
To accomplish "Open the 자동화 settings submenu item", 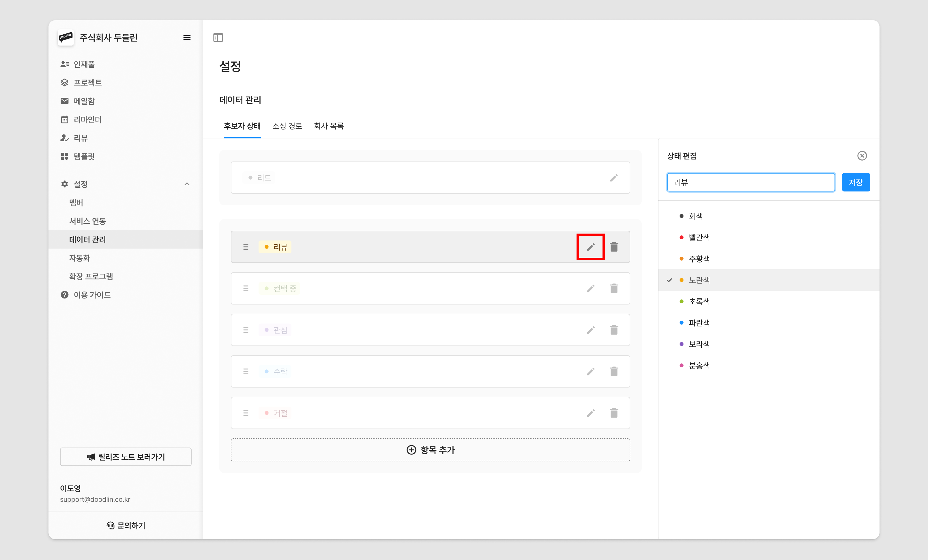I will point(79,258).
